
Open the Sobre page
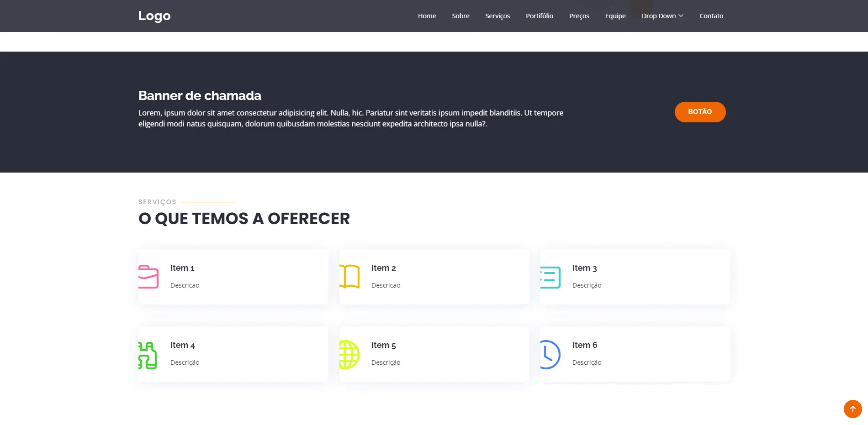460,16
